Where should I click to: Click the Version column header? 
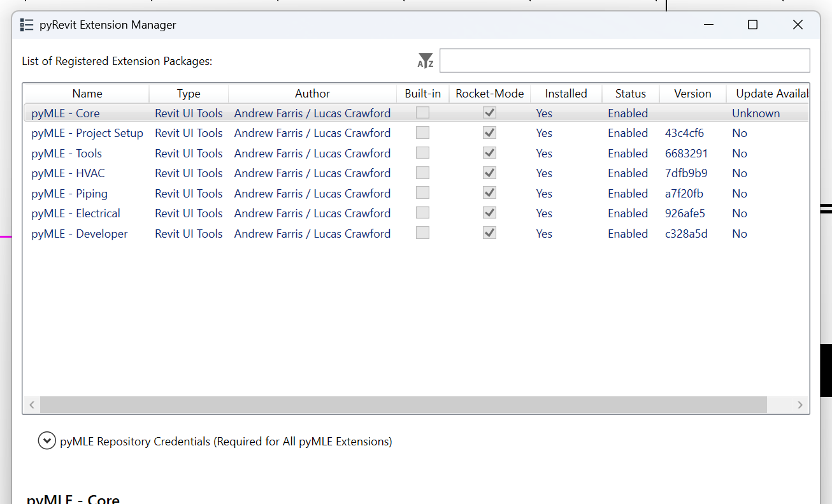coord(692,94)
